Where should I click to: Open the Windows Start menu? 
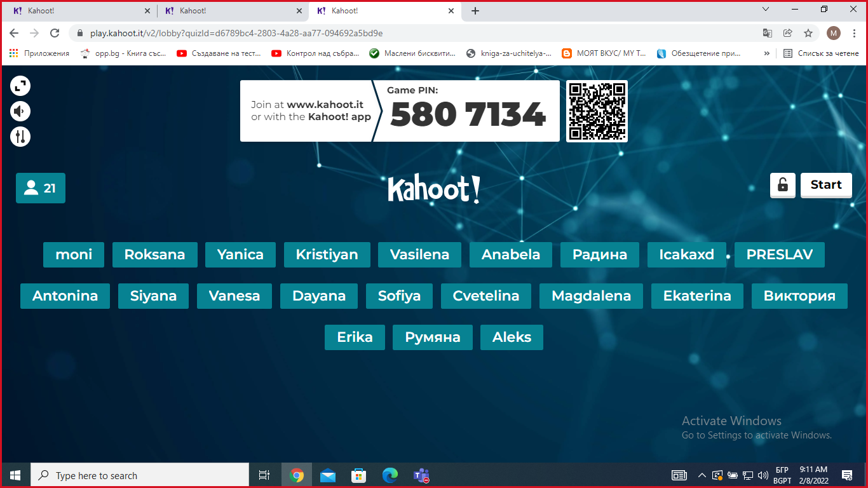15,475
